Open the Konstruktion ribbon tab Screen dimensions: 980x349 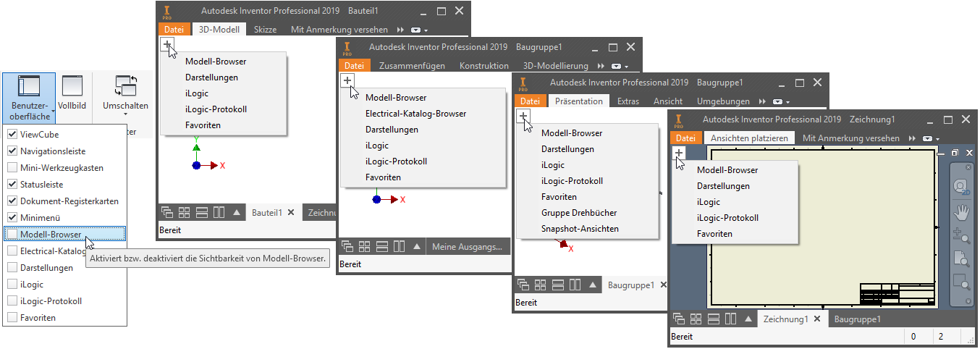click(x=484, y=65)
